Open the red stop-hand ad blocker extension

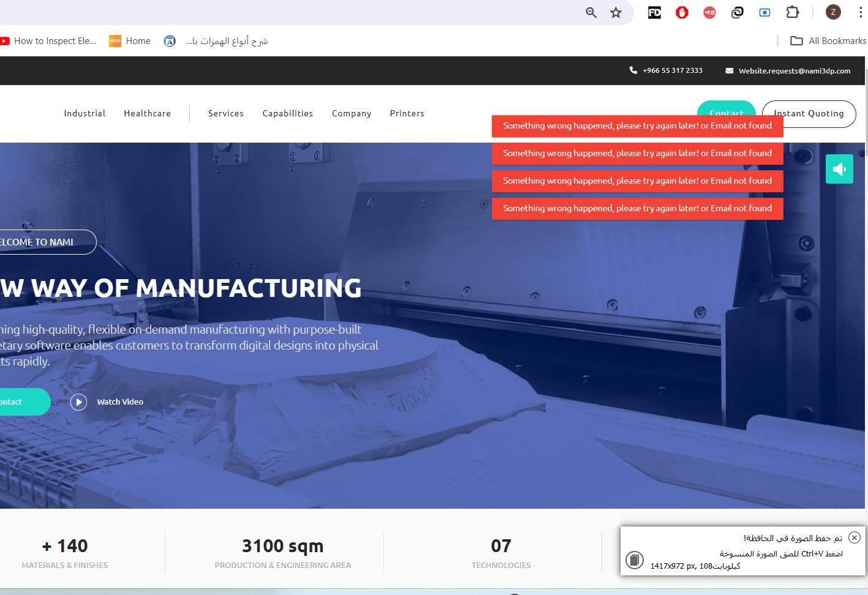coord(682,12)
